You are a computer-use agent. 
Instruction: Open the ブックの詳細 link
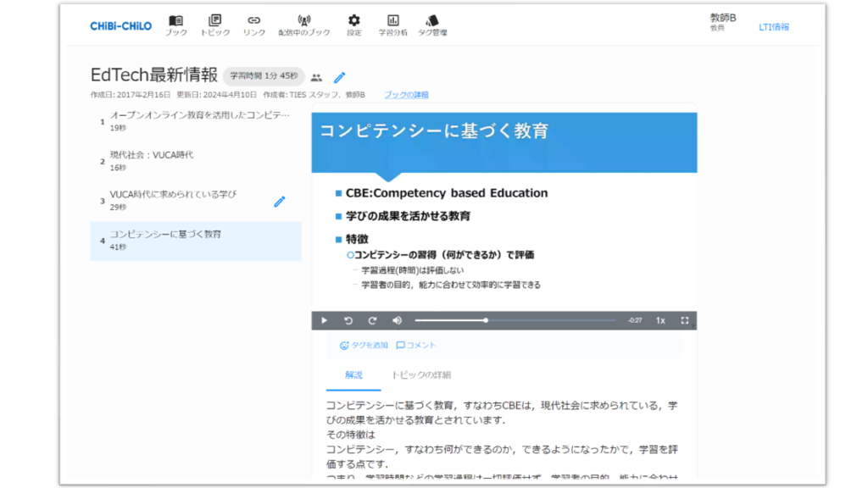(406, 95)
